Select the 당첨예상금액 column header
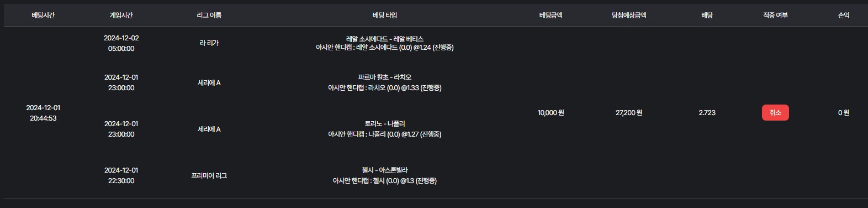Screen dimensions: 868x208 [629, 15]
